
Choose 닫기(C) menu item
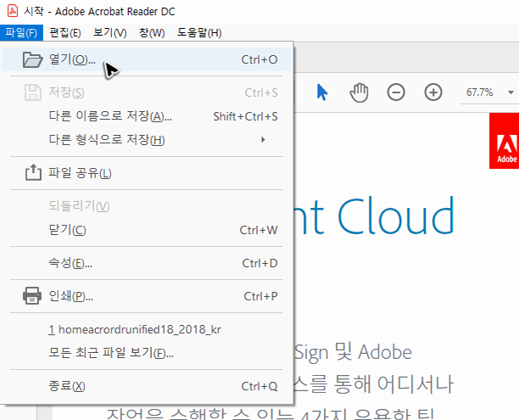147,230
